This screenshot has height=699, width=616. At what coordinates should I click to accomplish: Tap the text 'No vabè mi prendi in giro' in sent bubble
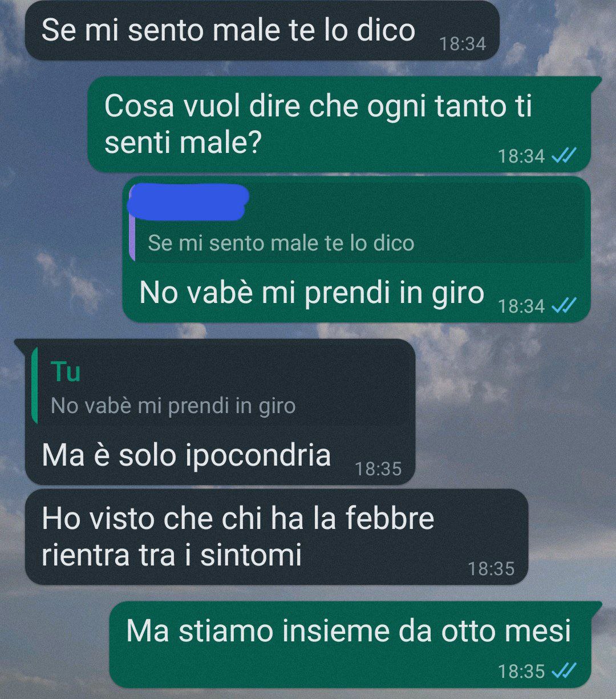pyautogui.click(x=311, y=293)
